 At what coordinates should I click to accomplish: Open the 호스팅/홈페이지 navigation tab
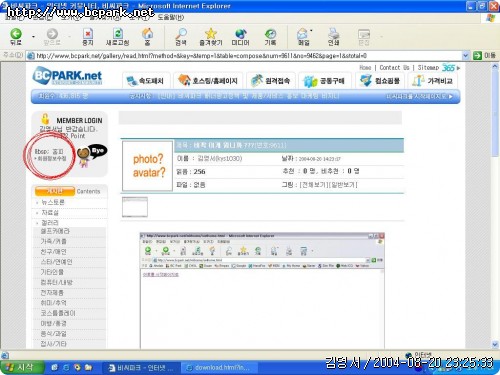208,80
